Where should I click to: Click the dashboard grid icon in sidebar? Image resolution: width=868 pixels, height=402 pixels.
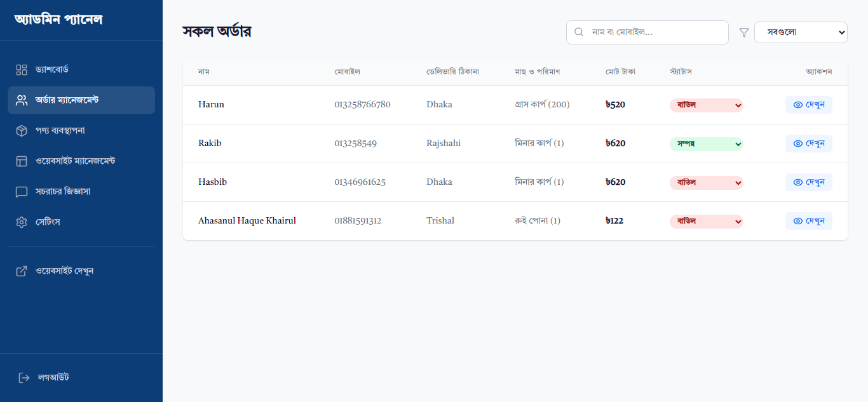(22, 70)
